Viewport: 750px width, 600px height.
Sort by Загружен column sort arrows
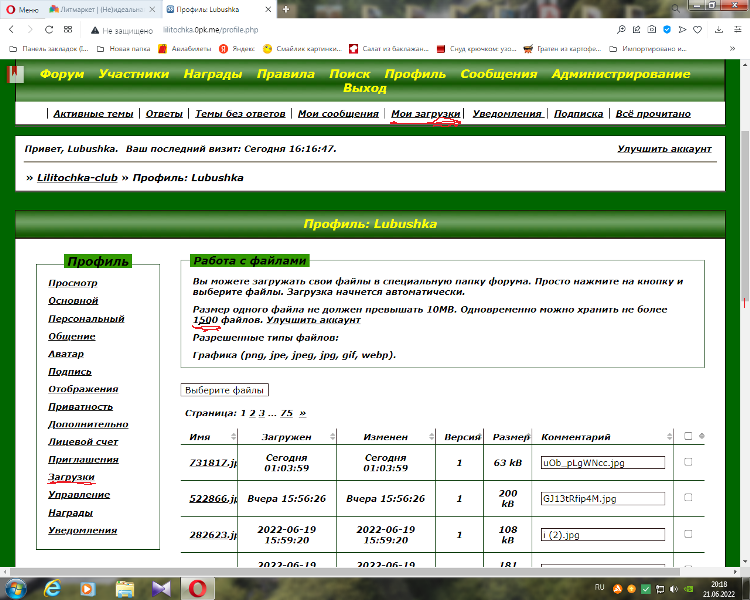tap(331, 437)
